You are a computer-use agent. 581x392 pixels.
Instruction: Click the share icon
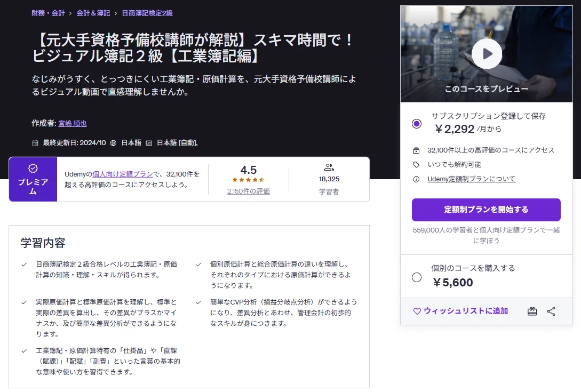551,311
